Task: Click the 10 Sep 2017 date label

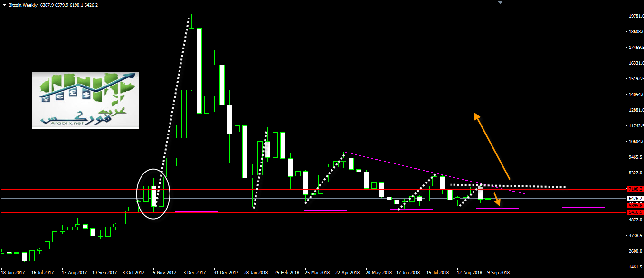Action: point(104,273)
